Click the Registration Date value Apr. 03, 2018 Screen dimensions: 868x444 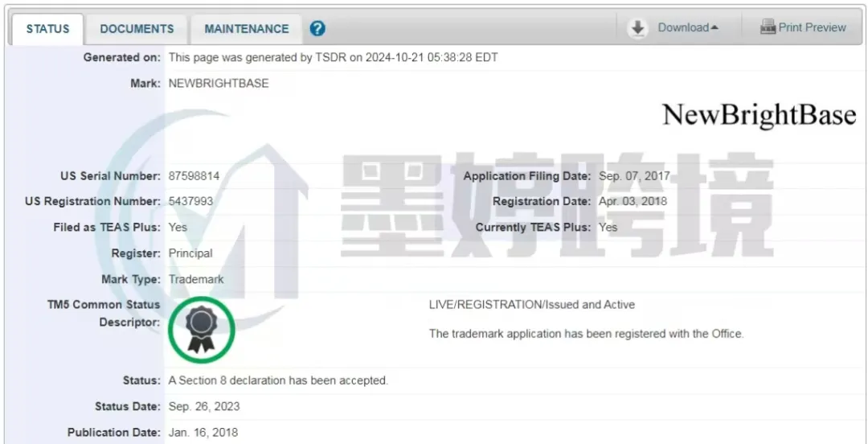(633, 201)
